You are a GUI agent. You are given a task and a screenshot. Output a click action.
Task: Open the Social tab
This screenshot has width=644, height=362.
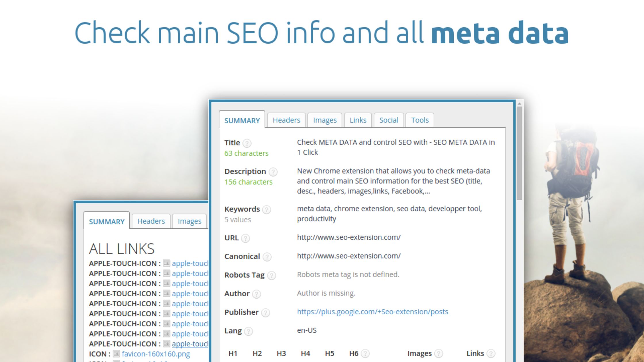click(x=389, y=120)
